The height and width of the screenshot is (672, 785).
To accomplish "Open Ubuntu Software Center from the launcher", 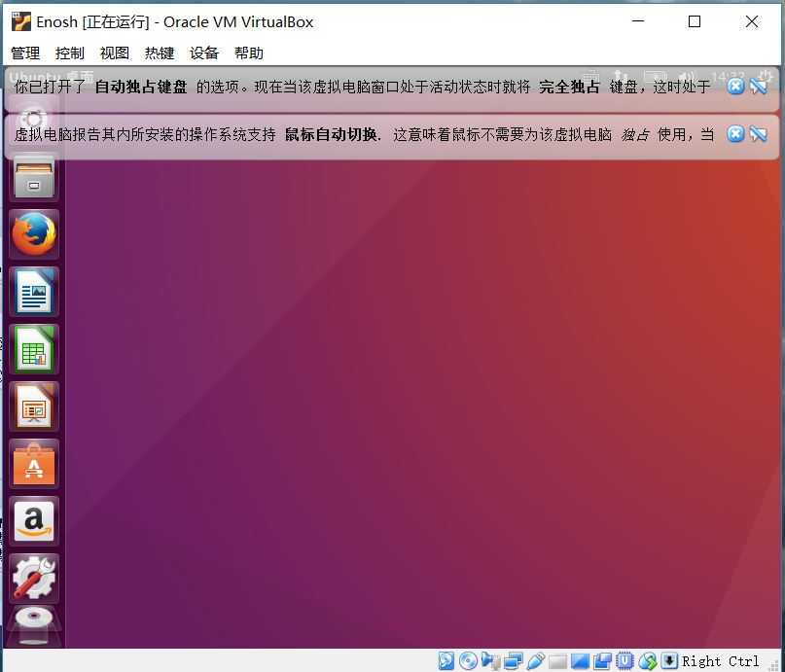I will pyautogui.click(x=33, y=464).
